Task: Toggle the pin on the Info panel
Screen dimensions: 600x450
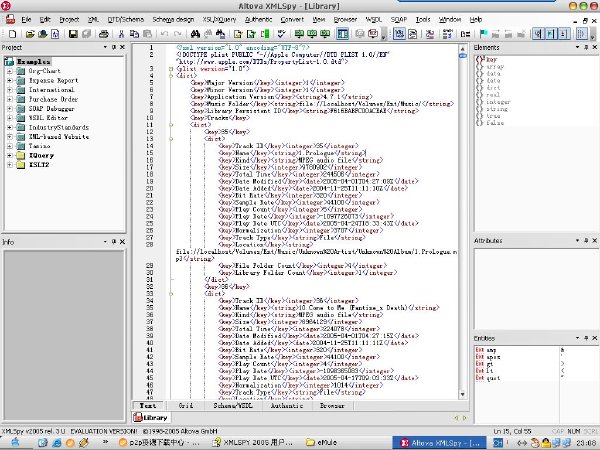Action: click(x=114, y=241)
